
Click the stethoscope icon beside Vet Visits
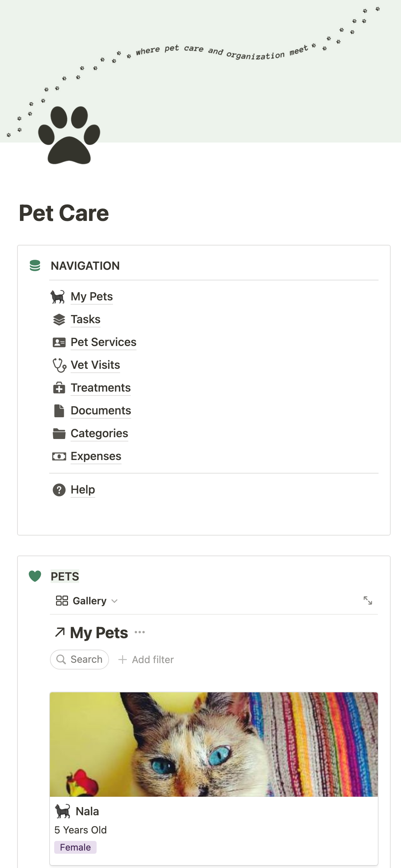pyautogui.click(x=59, y=365)
